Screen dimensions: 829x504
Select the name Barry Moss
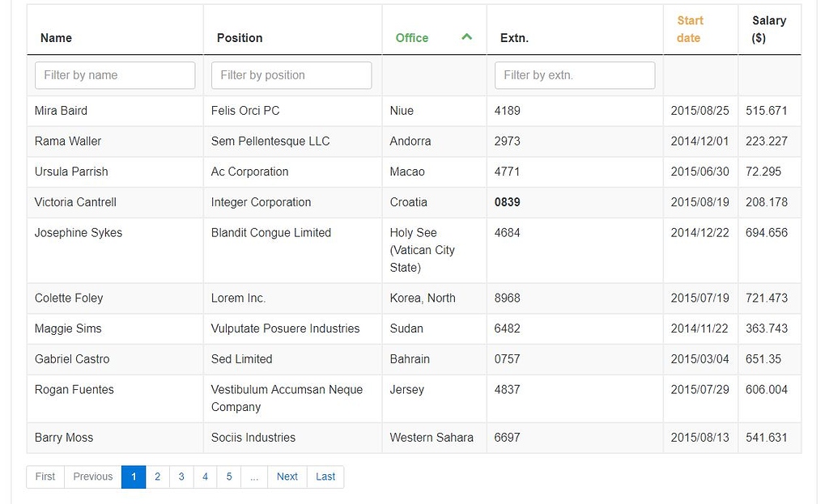[64, 438]
